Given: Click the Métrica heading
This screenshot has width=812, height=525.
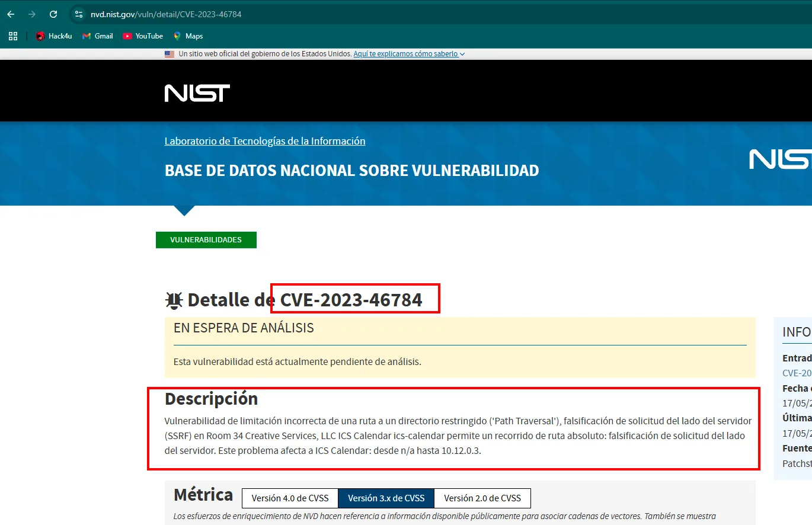Looking at the screenshot, I should coord(203,495).
